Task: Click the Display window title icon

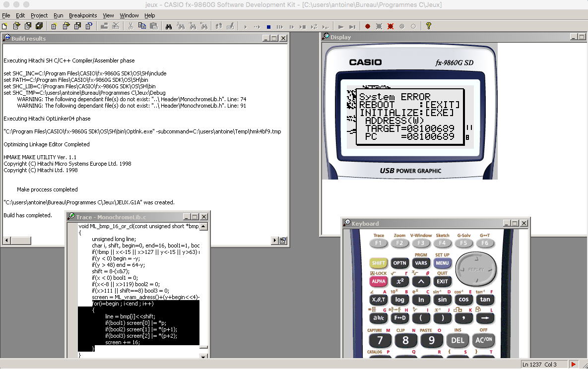Action: 326,36
